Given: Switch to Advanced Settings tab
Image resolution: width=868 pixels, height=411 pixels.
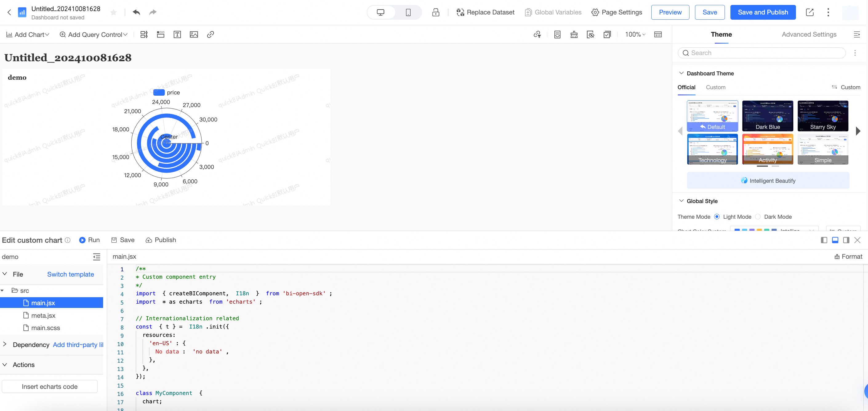Looking at the screenshot, I should [809, 34].
